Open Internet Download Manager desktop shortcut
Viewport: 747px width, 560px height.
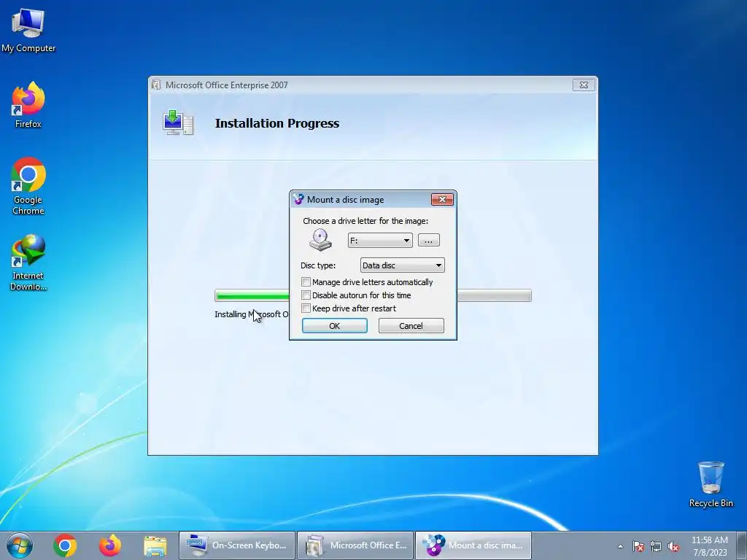pyautogui.click(x=28, y=262)
